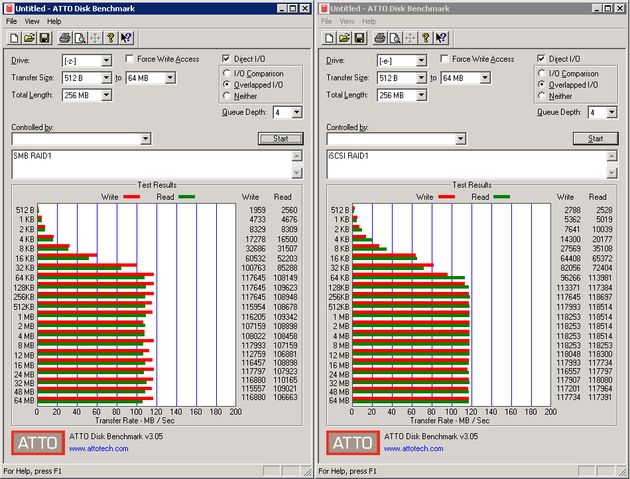The width and height of the screenshot is (630, 479).
Task: Click New icon in left ATTO window
Action: tap(14, 38)
